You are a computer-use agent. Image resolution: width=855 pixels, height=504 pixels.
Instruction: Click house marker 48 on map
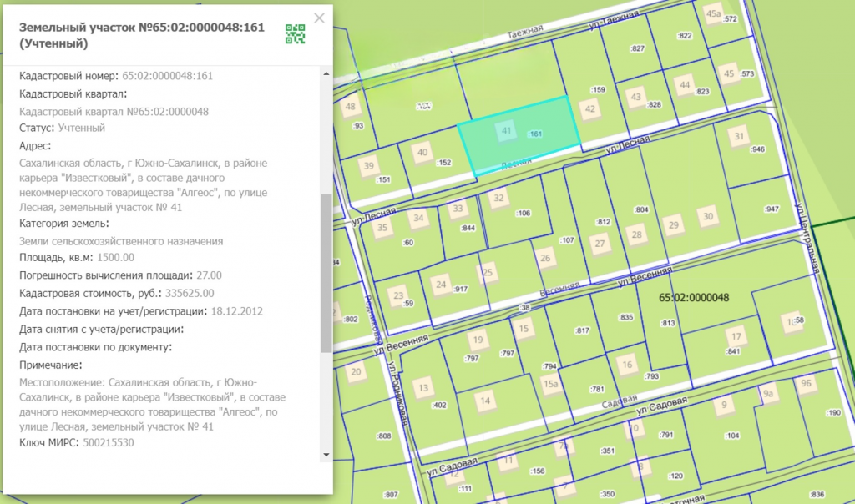pyautogui.click(x=350, y=107)
